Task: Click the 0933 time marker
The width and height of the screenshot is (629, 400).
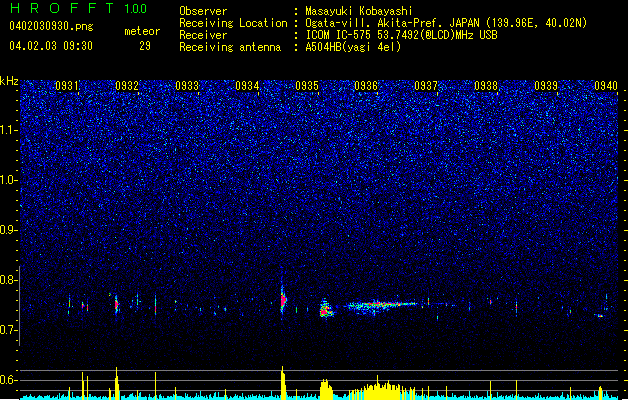Action: pos(187,86)
